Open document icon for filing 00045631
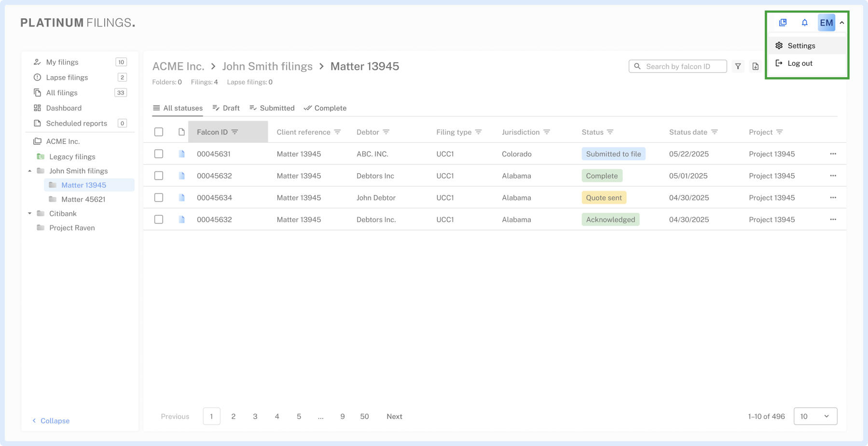The height and width of the screenshot is (446, 868). tap(182, 154)
